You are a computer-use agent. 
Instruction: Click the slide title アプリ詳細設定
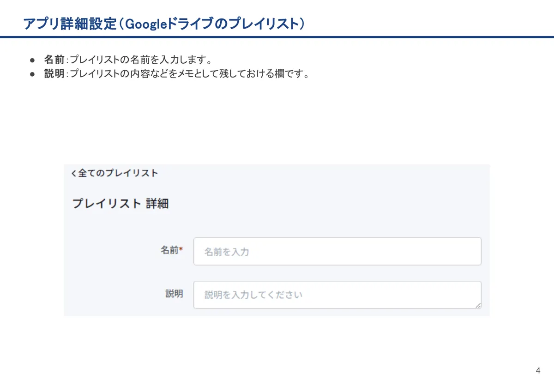[164, 24]
